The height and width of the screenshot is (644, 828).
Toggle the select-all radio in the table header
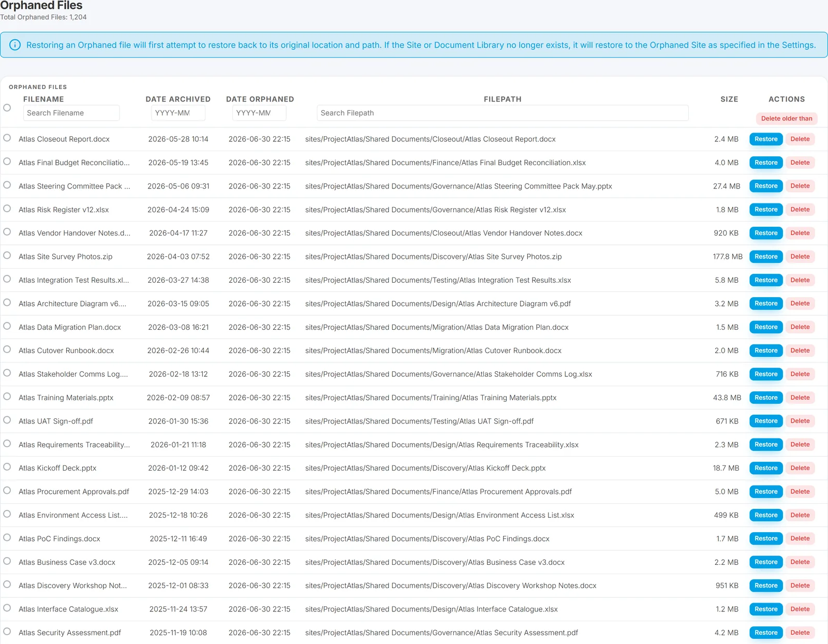7,108
